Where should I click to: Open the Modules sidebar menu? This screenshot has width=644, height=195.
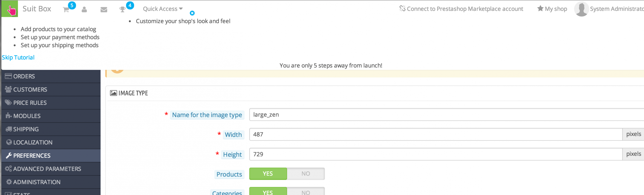pyautogui.click(x=27, y=116)
